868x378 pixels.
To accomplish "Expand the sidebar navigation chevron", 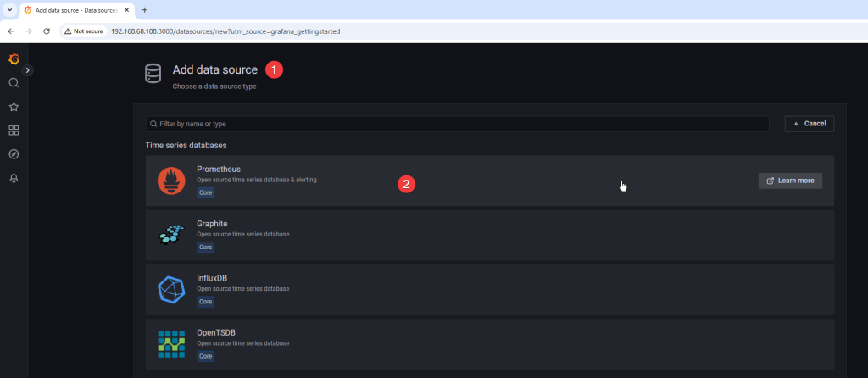I will (28, 70).
